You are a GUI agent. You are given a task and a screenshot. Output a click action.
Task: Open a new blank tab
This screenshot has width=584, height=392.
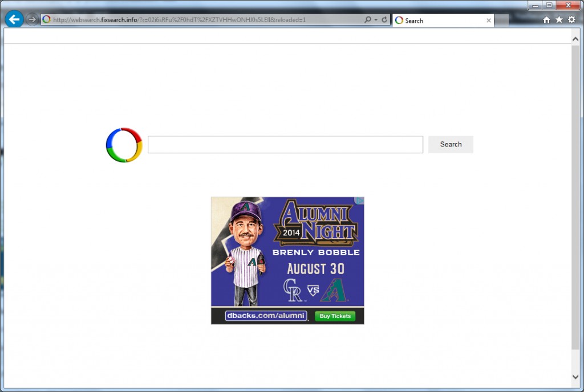[502, 21]
